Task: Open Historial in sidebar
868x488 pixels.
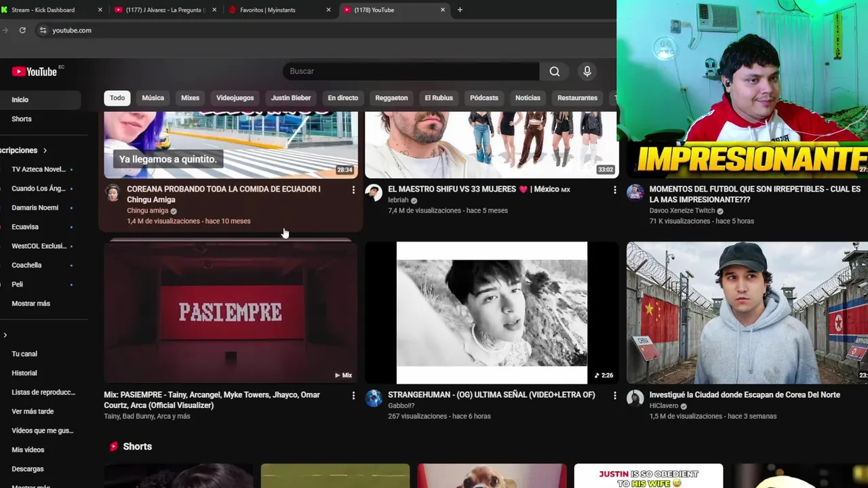Action: (24, 373)
